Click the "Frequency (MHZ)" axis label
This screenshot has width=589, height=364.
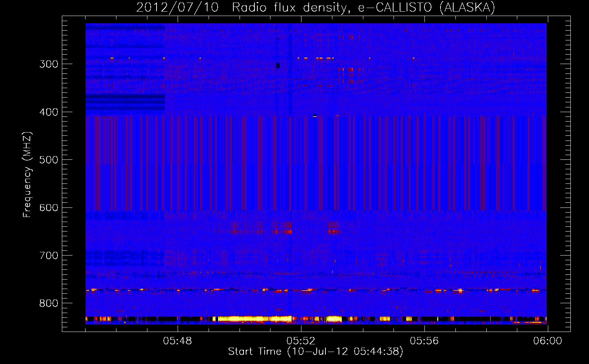point(27,175)
